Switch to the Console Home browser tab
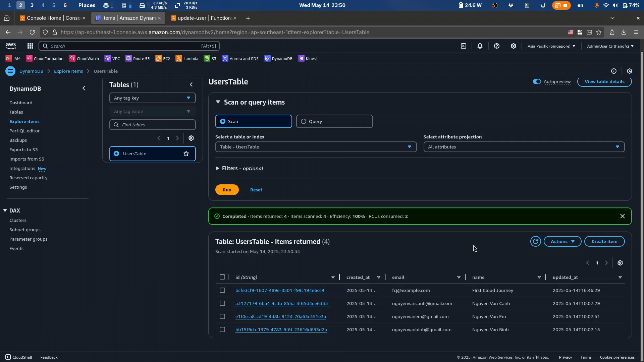This screenshot has height=362, width=644. click(53, 18)
